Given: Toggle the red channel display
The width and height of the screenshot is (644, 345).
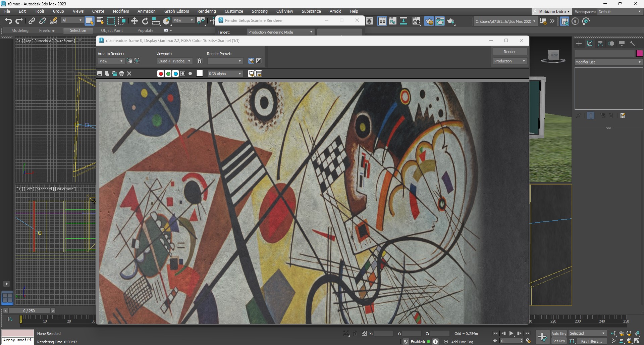Looking at the screenshot, I should [161, 73].
